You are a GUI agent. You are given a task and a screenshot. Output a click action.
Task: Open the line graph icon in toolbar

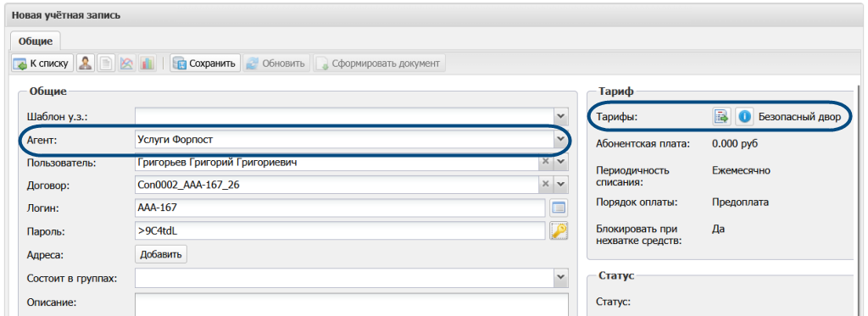(127, 63)
